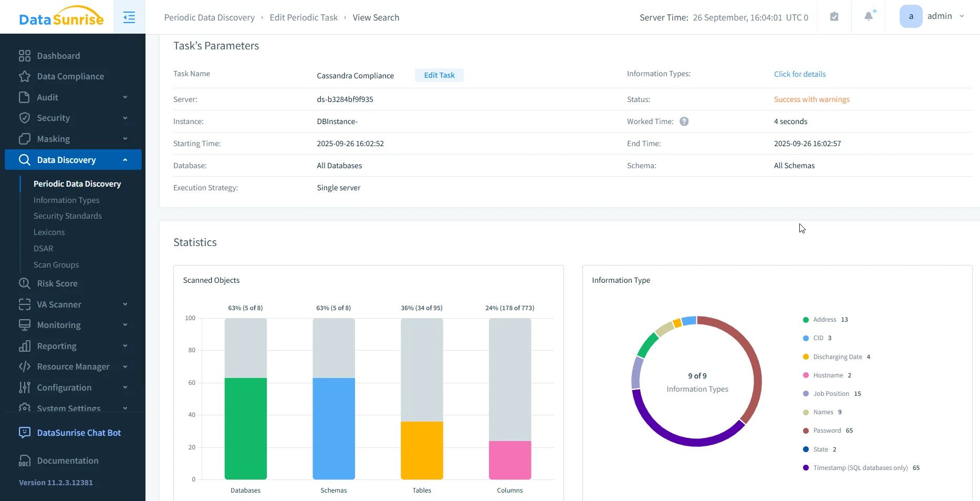
Task: Click the Databases bar in Scanned Objects chart
Action: 245,427
